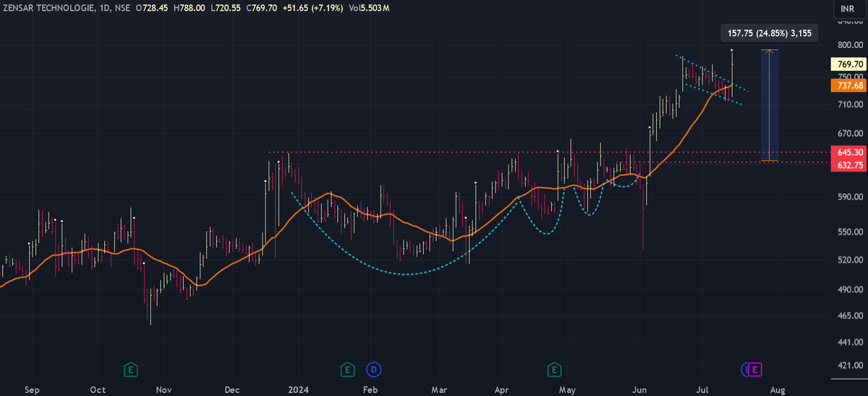The image size is (868, 396).
Task: Open the earnings marker in late January
Action: [x=348, y=370]
